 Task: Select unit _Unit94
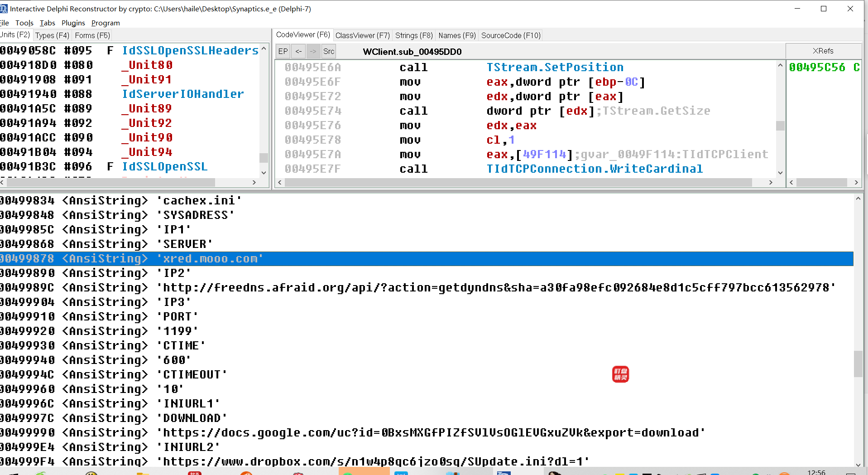(129, 152)
